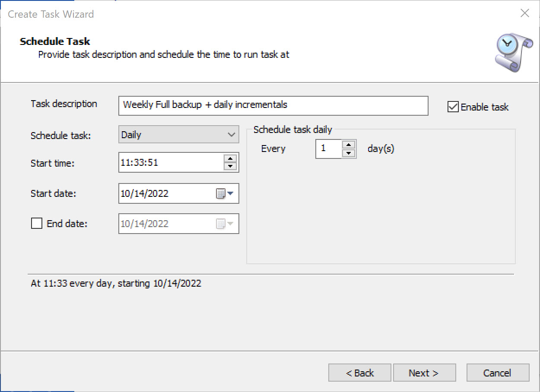540x392 pixels.
Task: Increase Start time with the up arrow
Action: pos(230,158)
